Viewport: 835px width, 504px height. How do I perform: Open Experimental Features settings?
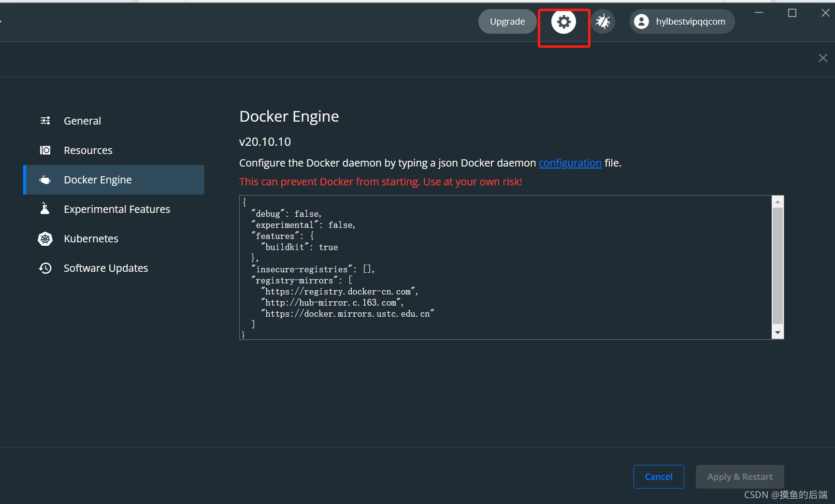pyautogui.click(x=114, y=209)
